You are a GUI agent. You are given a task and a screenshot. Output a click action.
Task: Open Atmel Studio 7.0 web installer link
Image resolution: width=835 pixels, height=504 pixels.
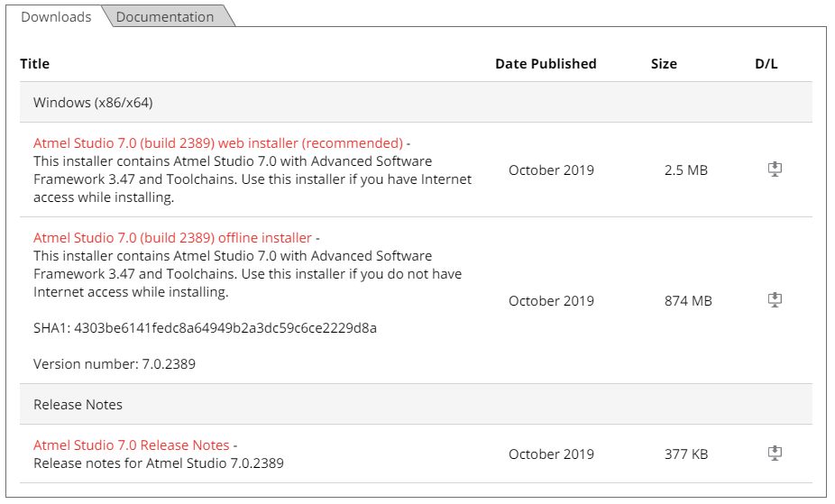(x=218, y=143)
